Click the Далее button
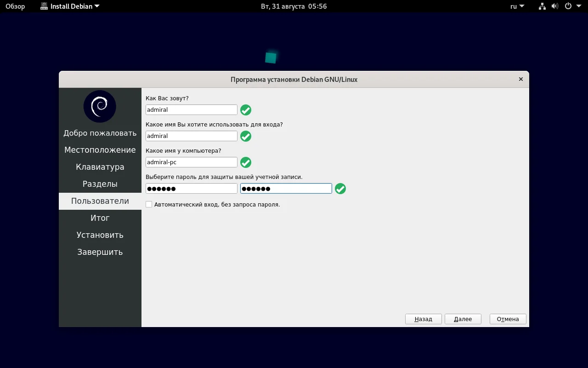Image resolution: width=588 pixels, height=368 pixels. 463,319
